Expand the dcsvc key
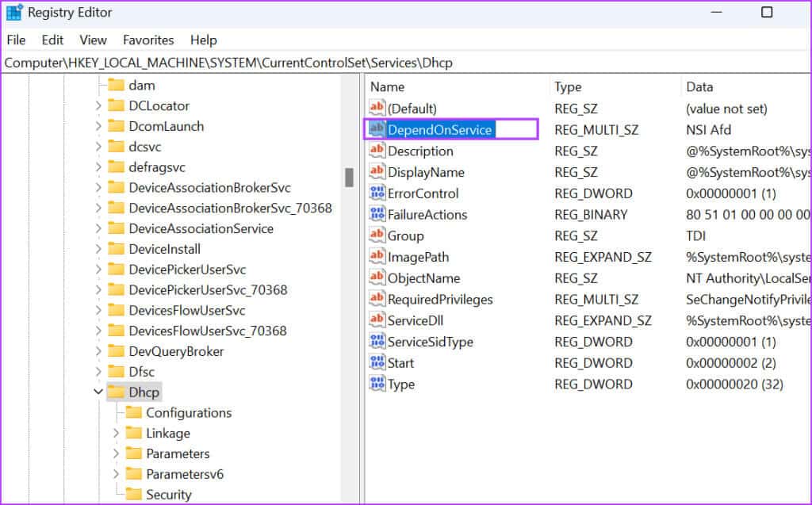The image size is (812, 505). tap(98, 147)
